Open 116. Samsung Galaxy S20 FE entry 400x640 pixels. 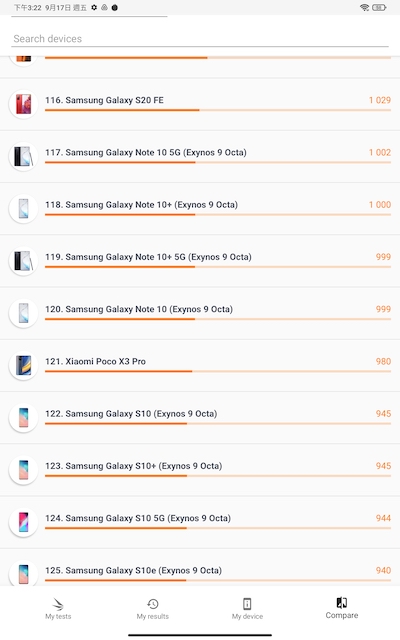(x=200, y=104)
